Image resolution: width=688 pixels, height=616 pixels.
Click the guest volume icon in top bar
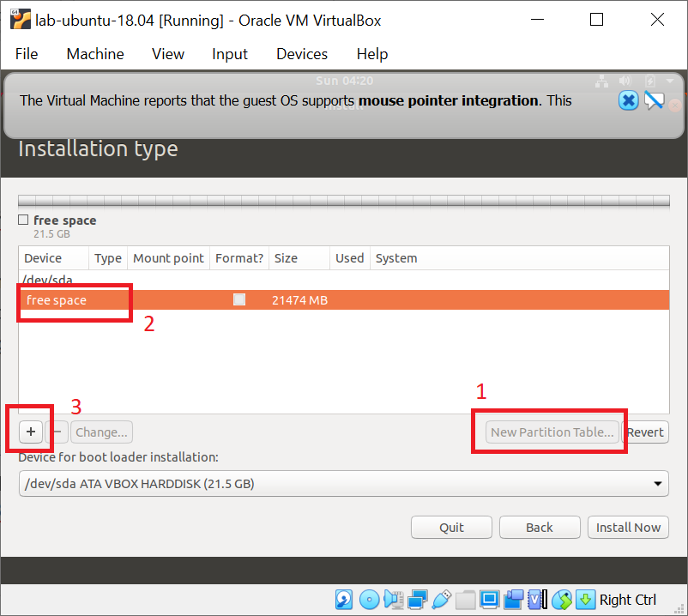(625, 81)
